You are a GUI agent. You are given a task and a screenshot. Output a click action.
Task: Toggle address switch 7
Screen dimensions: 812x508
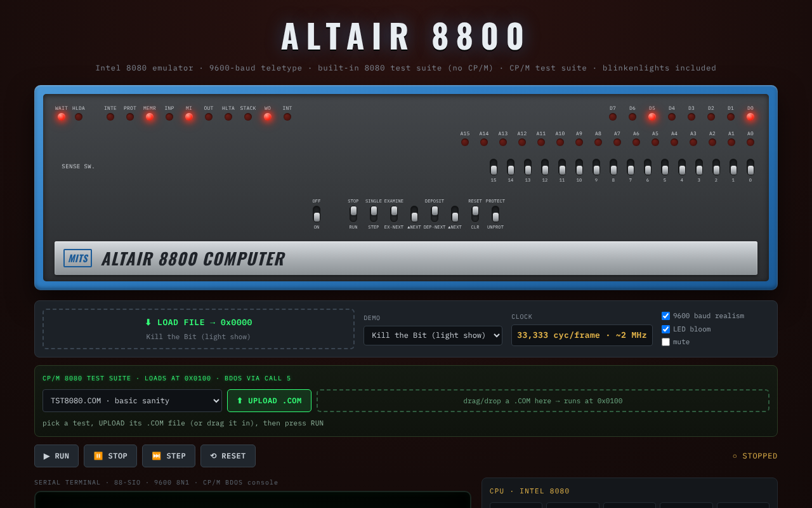(x=631, y=167)
